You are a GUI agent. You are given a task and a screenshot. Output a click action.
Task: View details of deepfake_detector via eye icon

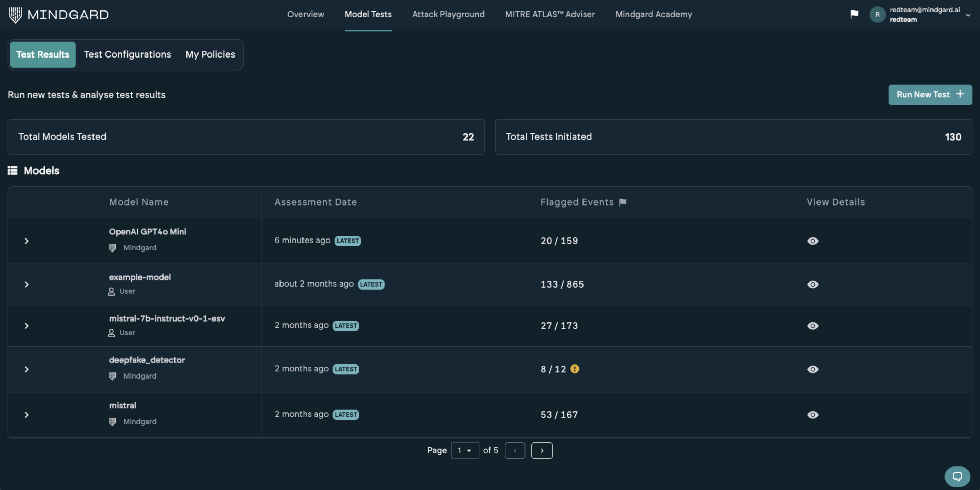(x=813, y=369)
